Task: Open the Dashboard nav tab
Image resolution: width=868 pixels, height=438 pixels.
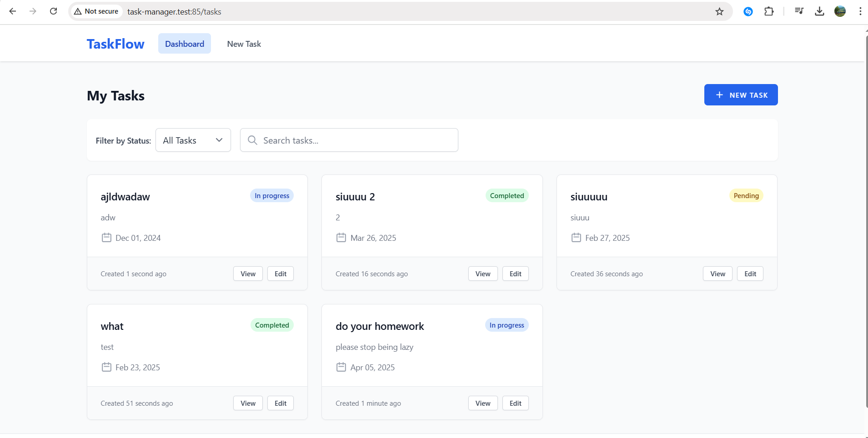Action: tap(185, 44)
